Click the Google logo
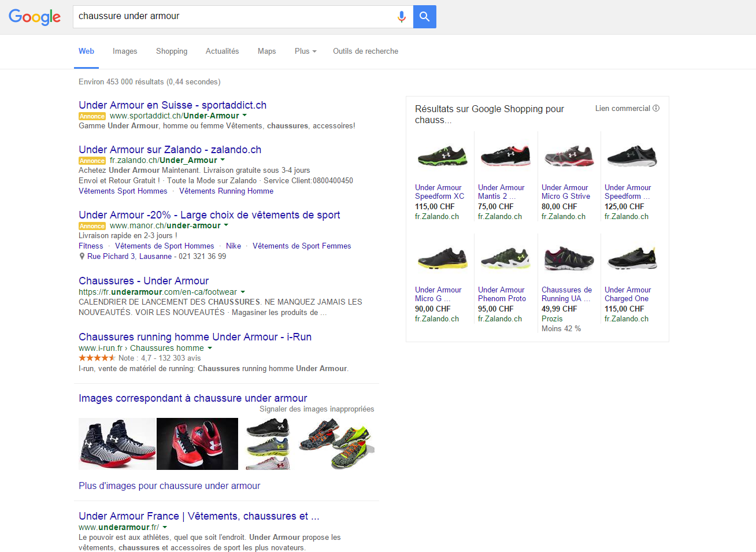 coord(35,17)
